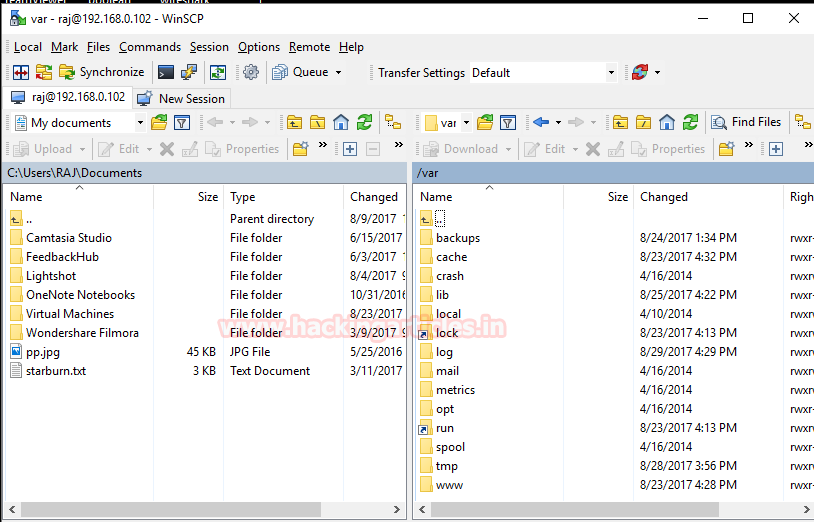Click the Download button
This screenshot has width=814, height=522.
pos(460,149)
